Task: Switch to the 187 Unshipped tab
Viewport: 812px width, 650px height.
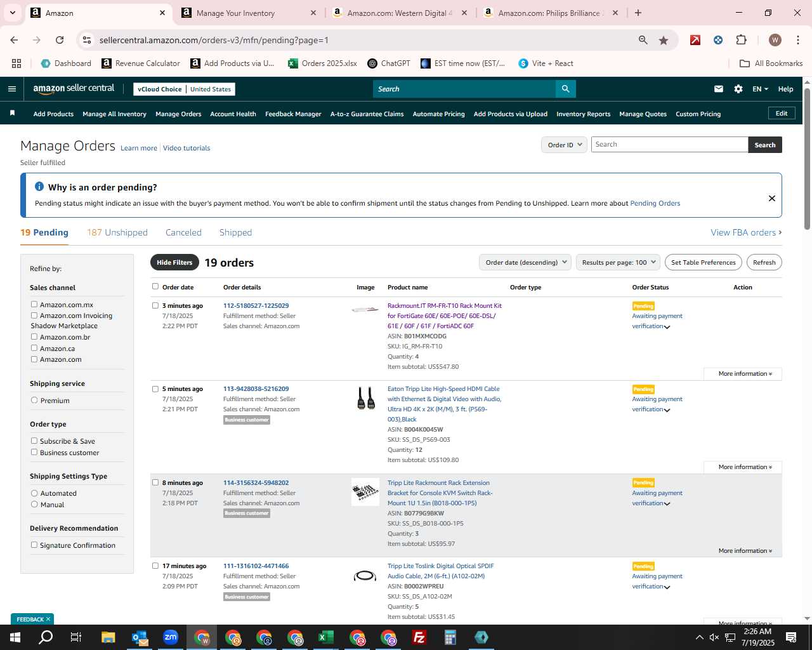Action: tap(117, 232)
